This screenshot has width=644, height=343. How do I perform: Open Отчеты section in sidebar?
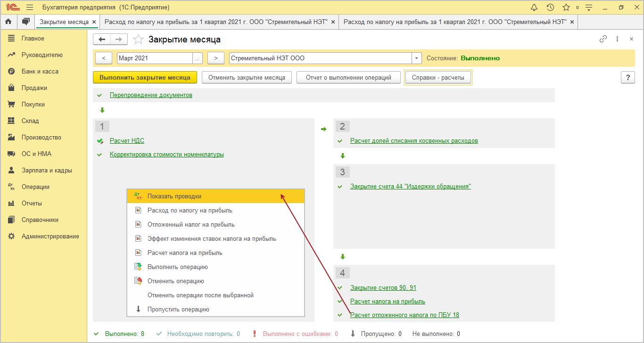(x=32, y=203)
